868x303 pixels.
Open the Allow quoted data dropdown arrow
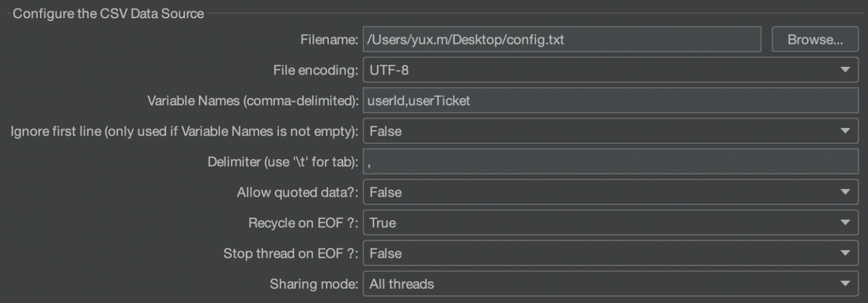click(845, 192)
